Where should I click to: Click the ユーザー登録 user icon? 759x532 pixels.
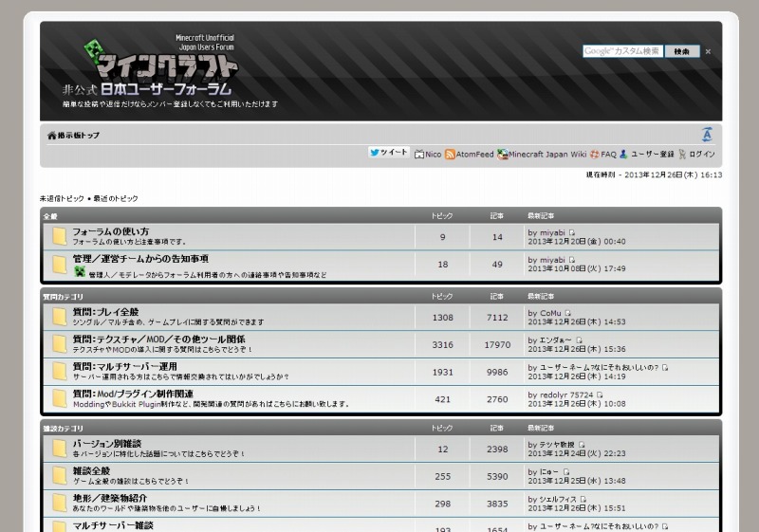(623, 155)
